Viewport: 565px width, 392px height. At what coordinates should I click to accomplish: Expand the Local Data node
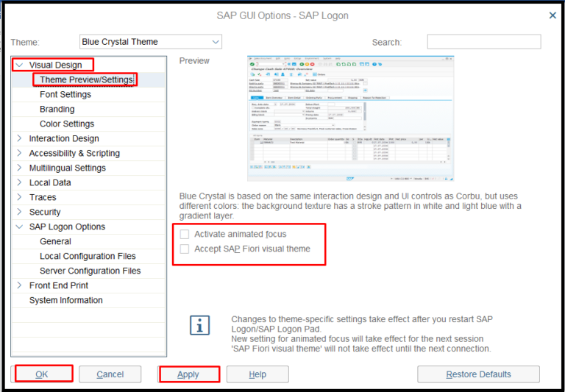pyautogui.click(x=19, y=182)
